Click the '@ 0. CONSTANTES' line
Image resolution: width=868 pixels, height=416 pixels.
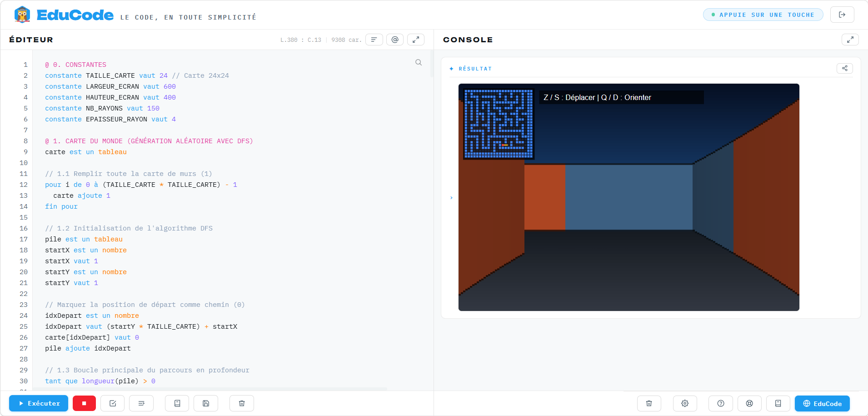pyautogui.click(x=75, y=65)
